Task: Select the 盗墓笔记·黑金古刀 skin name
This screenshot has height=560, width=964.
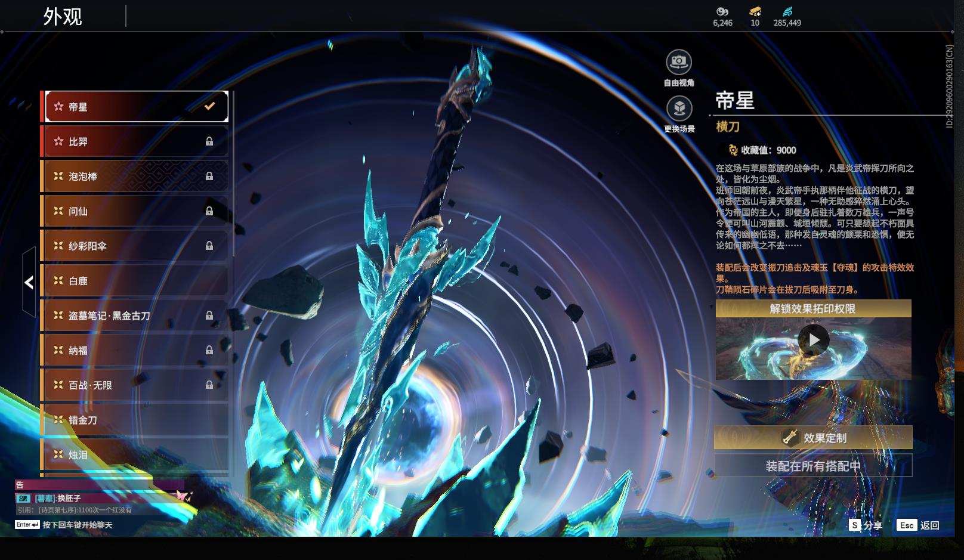Action: pos(109,315)
